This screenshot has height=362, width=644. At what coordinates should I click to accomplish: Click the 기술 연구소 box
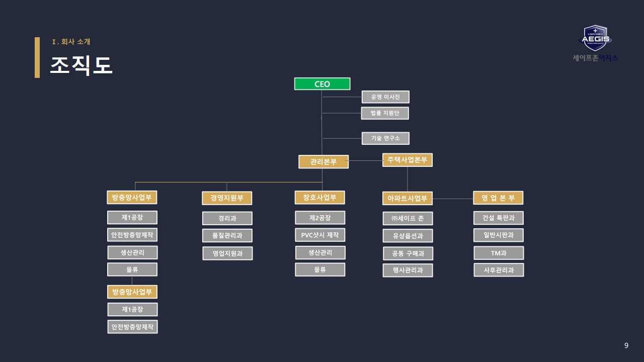click(x=385, y=138)
